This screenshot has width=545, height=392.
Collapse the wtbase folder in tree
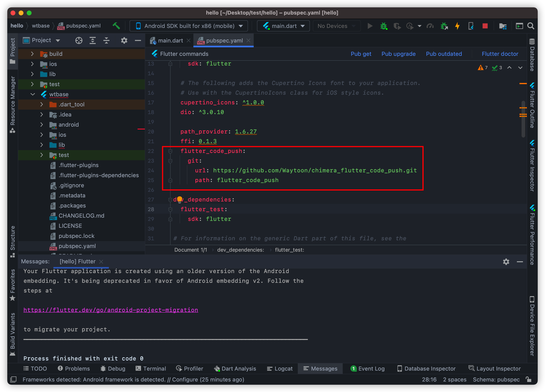coord(33,94)
